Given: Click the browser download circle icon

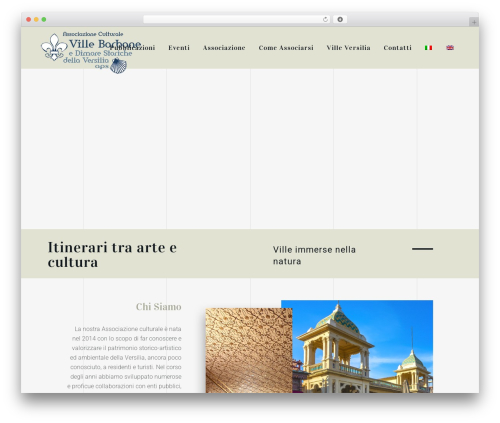Looking at the screenshot, I should [340, 20].
